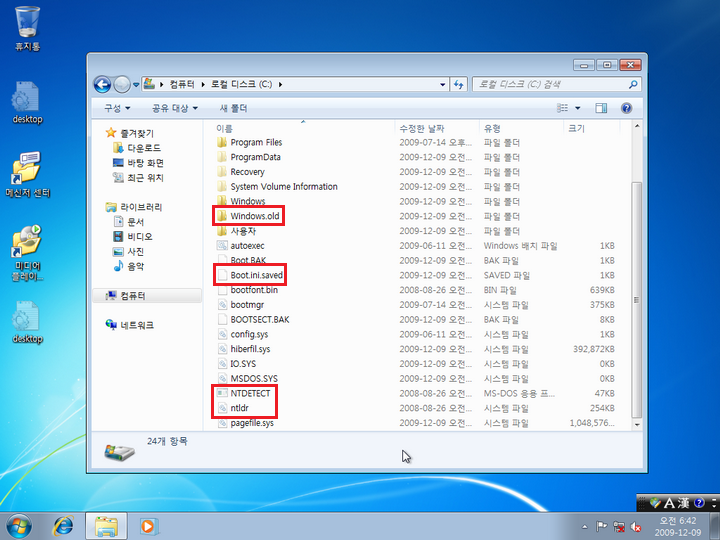This screenshot has height=540, width=720.
Task: Open Windows Media Player from the taskbar
Action: (148, 526)
